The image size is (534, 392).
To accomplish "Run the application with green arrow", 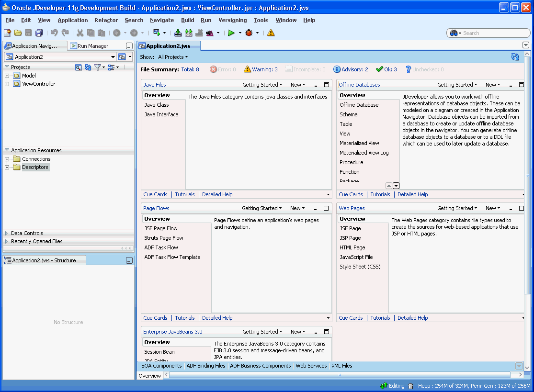I will [231, 33].
